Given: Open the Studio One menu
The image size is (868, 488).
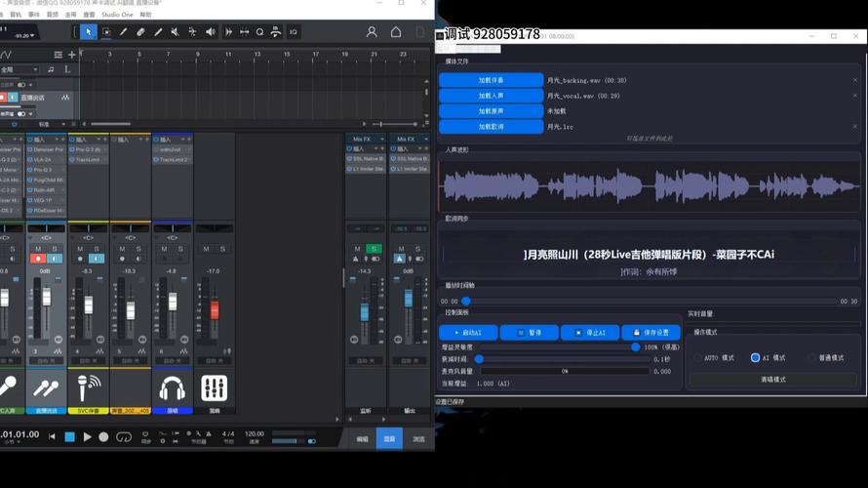Looking at the screenshot, I should 117,16.
